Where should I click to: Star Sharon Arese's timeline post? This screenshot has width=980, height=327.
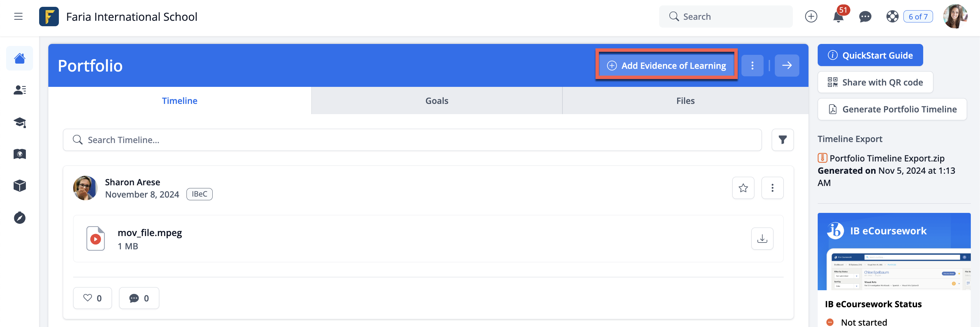(743, 188)
